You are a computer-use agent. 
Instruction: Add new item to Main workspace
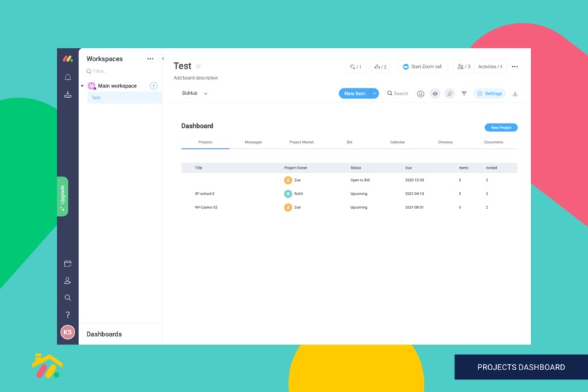tap(154, 86)
